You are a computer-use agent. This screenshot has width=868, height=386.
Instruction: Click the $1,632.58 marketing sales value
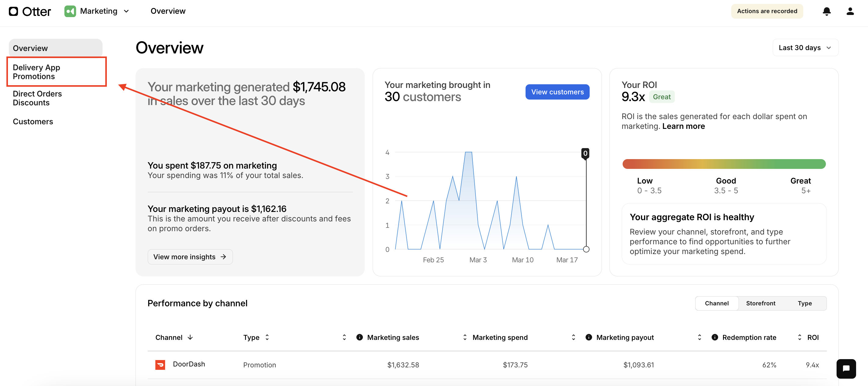403,365
